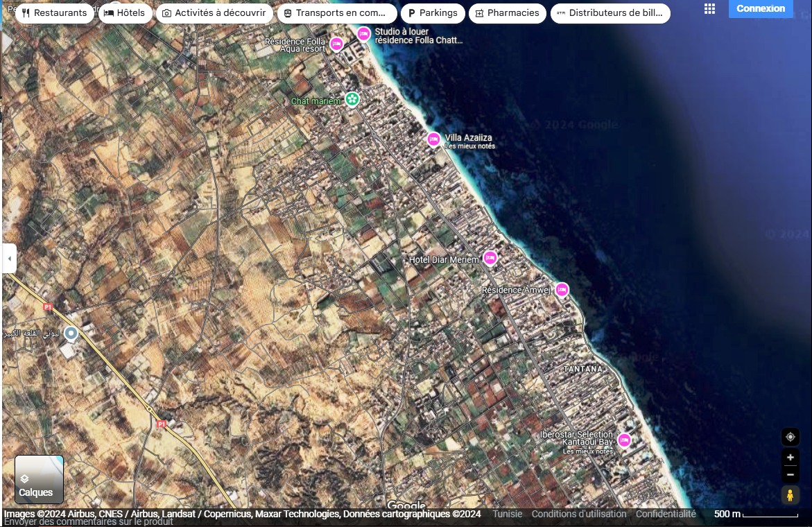The image size is (812, 527).
Task: Click the Résidence Amwej hotel pin
Action: [562, 289]
